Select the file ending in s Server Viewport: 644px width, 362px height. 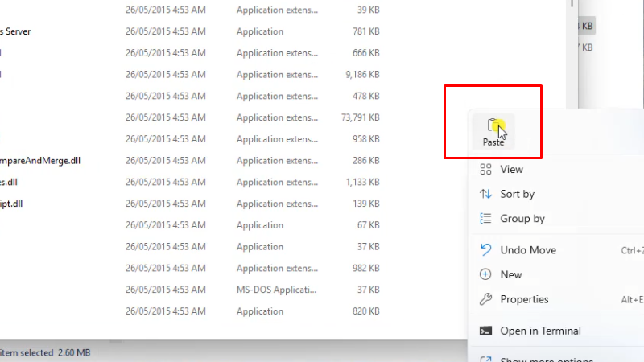click(15, 31)
